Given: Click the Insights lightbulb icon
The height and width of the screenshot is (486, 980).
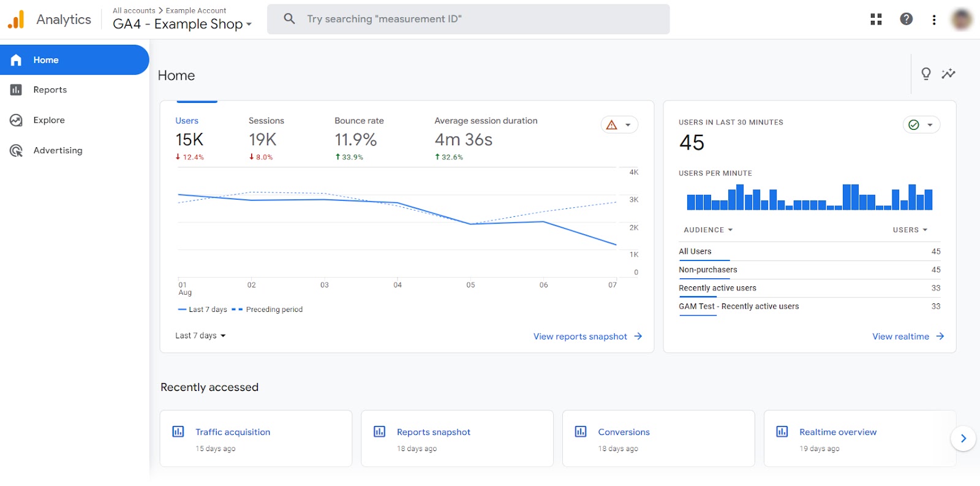Looking at the screenshot, I should pos(925,74).
